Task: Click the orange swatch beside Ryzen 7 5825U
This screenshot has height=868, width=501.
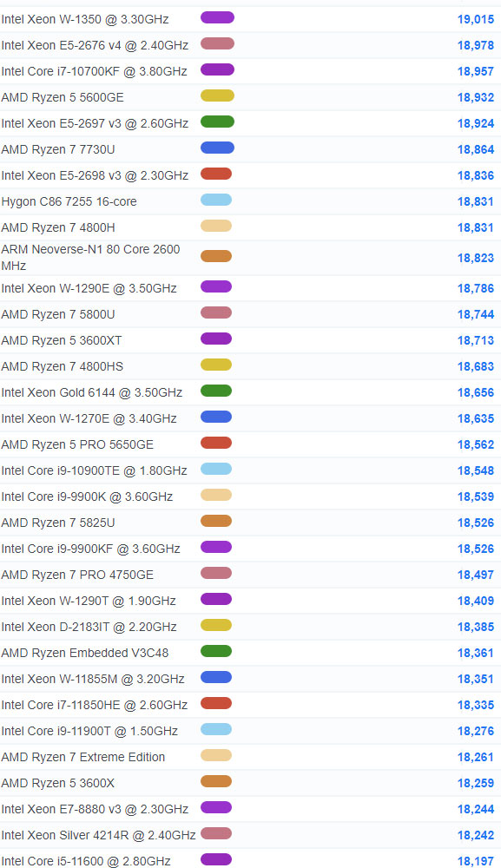Action: [x=216, y=521]
